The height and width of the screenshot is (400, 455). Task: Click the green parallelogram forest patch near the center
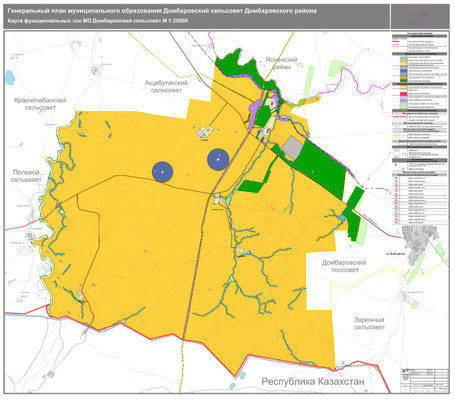251,186
